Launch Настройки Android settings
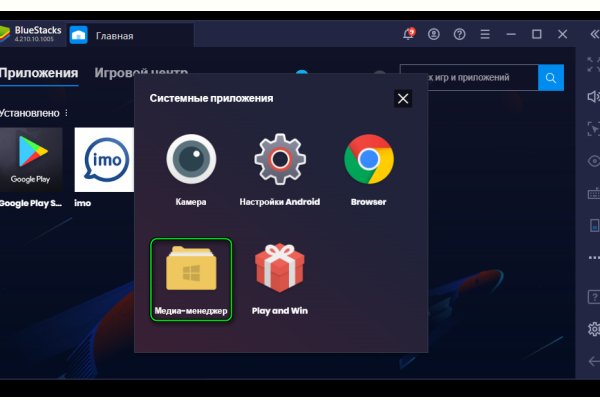The height and width of the screenshot is (400, 600). (x=279, y=160)
